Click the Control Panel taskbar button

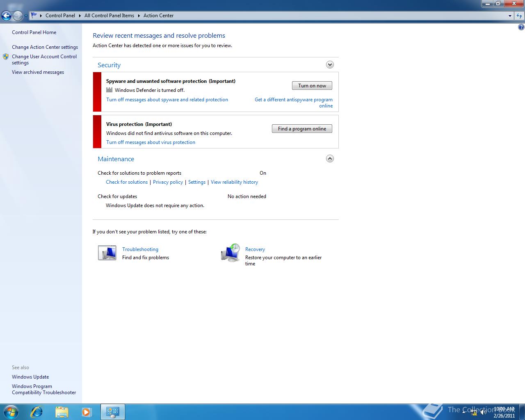tap(112, 412)
